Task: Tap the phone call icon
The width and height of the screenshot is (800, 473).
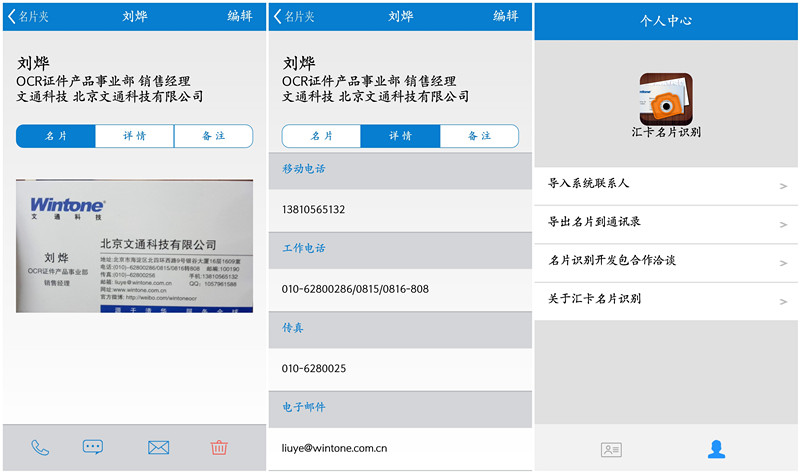Action: (x=40, y=447)
